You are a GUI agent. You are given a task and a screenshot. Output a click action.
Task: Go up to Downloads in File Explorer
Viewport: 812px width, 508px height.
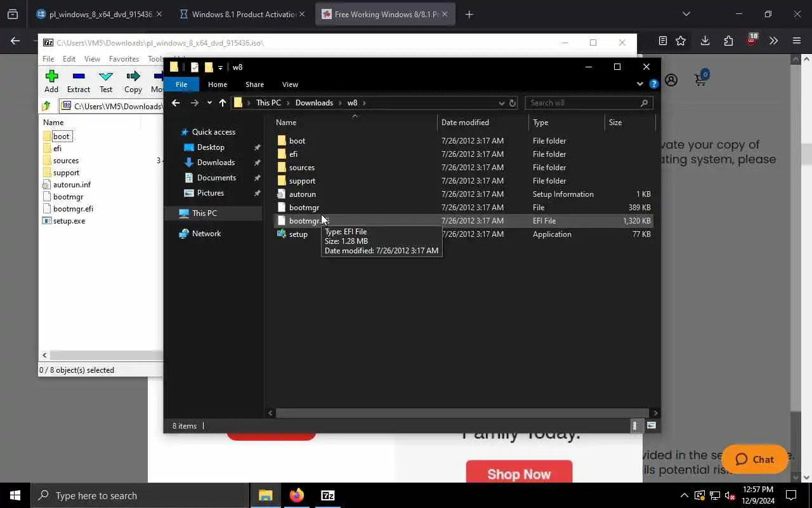point(222,103)
